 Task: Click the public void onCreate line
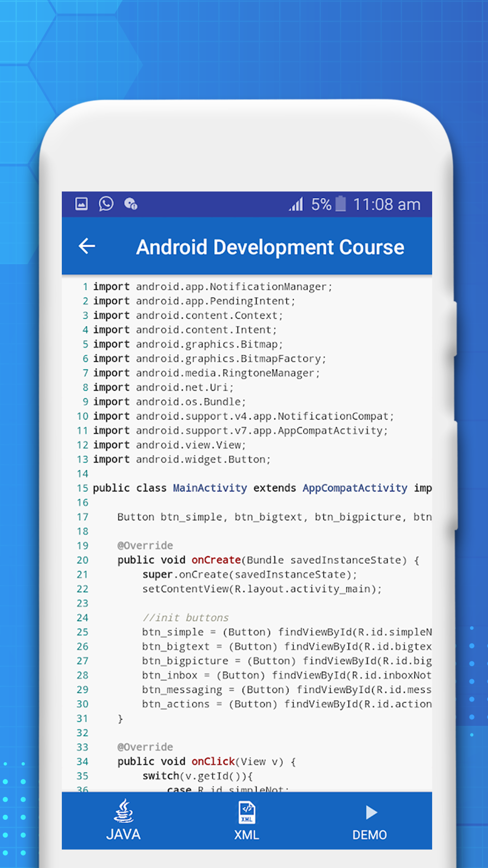tap(268, 560)
